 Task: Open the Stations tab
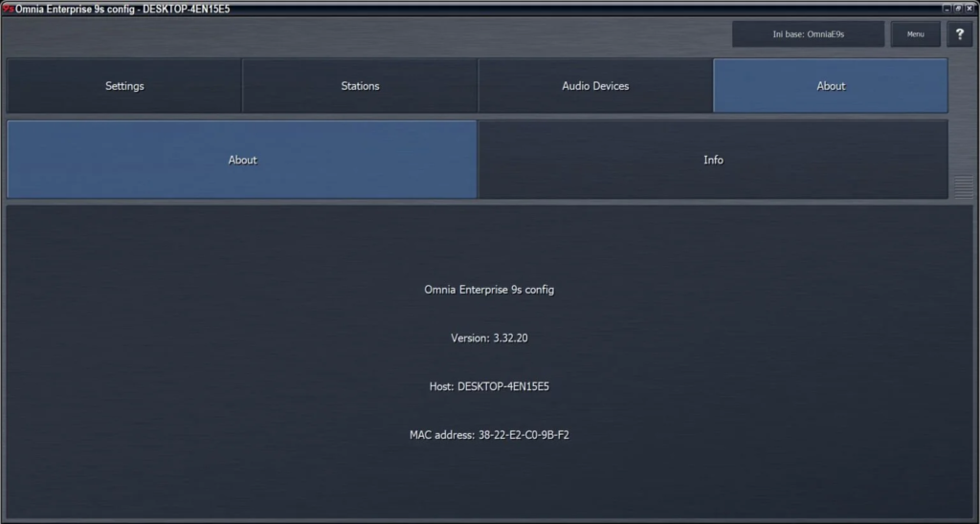click(x=360, y=86)
